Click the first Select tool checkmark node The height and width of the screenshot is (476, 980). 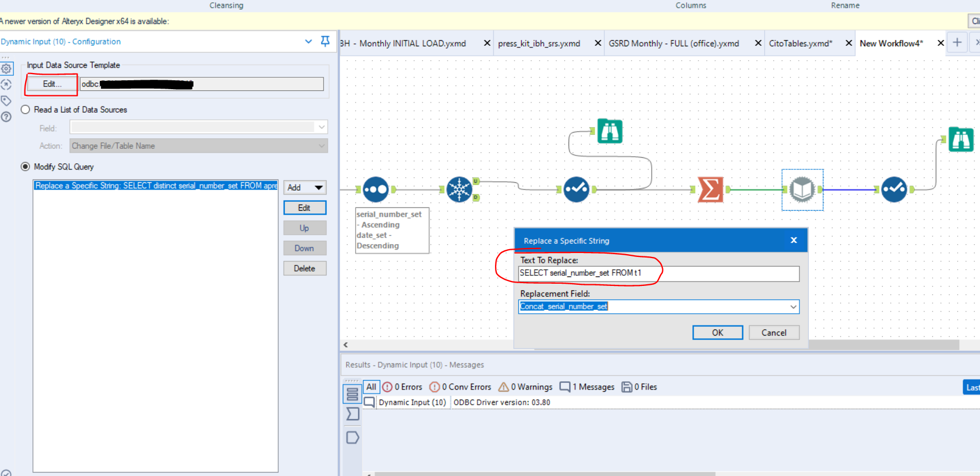pos(576,190)
